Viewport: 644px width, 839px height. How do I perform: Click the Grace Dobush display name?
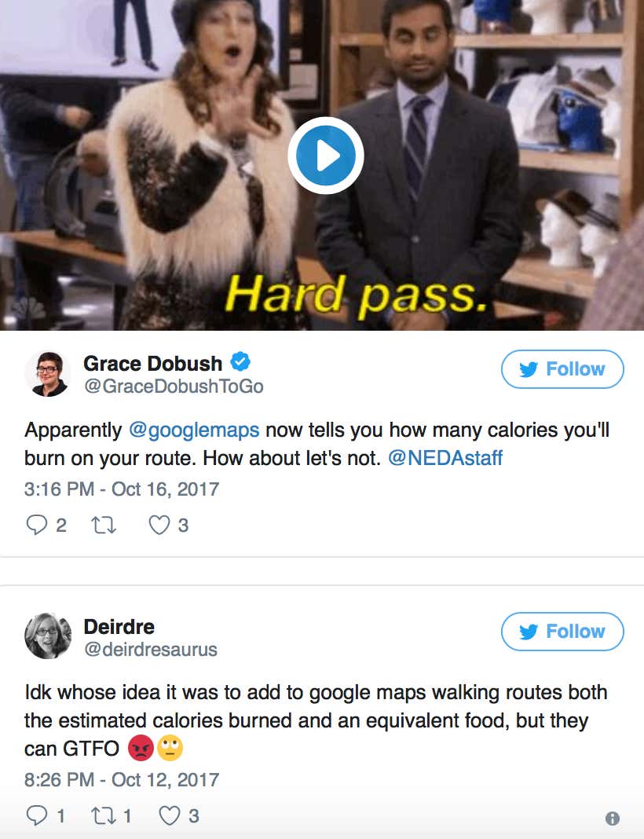(x=152, y=363)
